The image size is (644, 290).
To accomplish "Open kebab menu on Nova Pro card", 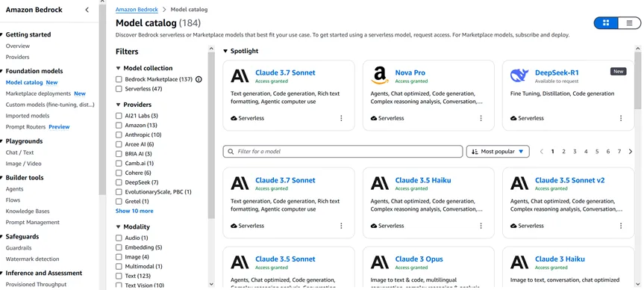I will (x=481, y=119).
